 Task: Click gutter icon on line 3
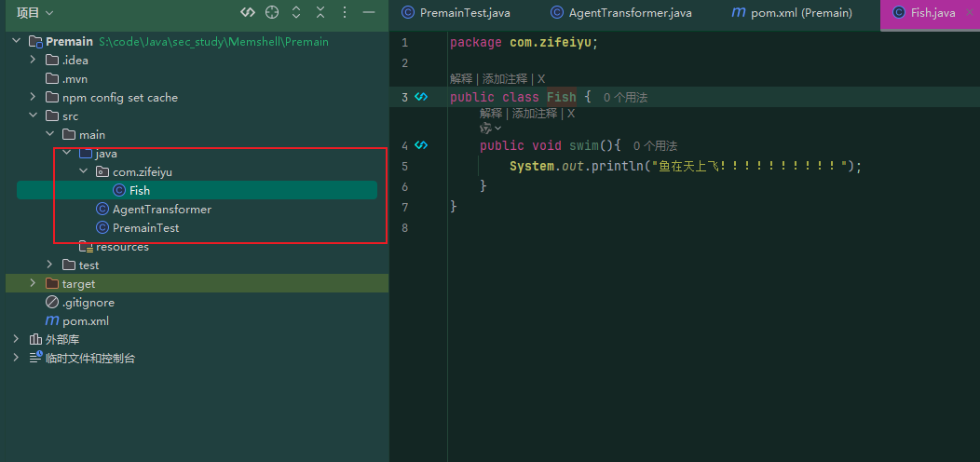pos(421,97)
